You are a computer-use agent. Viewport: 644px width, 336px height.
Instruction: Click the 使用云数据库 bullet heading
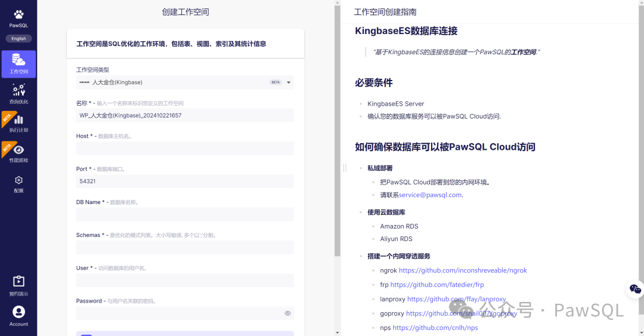(x=386, y=212)
